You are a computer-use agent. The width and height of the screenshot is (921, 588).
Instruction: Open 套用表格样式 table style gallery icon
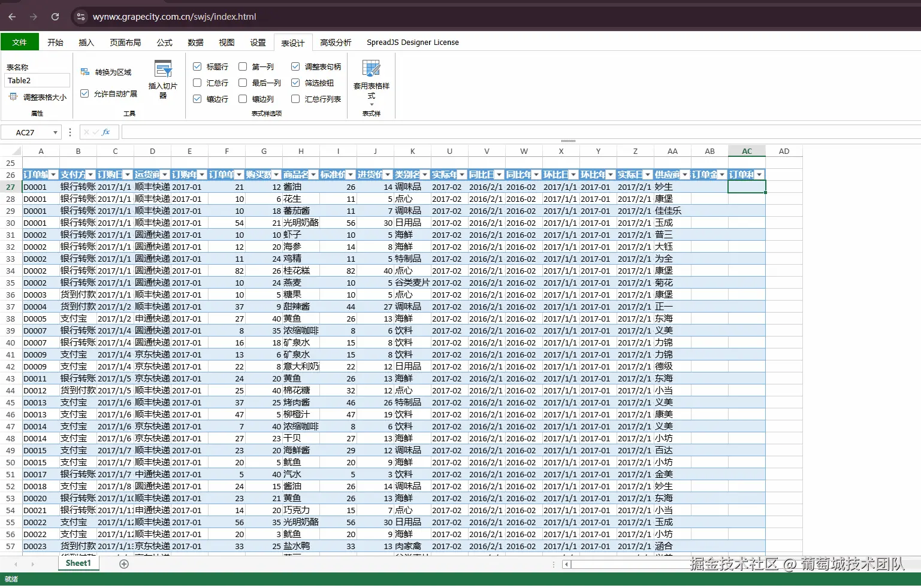372,69
